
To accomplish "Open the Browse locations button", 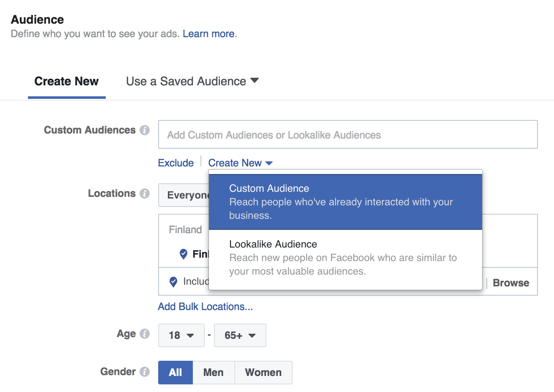I will click(x=511, y=283).
